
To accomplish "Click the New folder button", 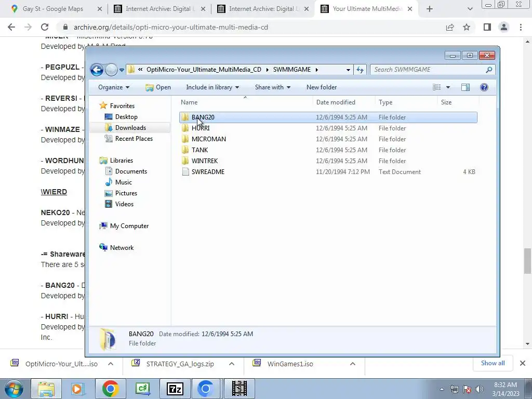I will [321, 87].
